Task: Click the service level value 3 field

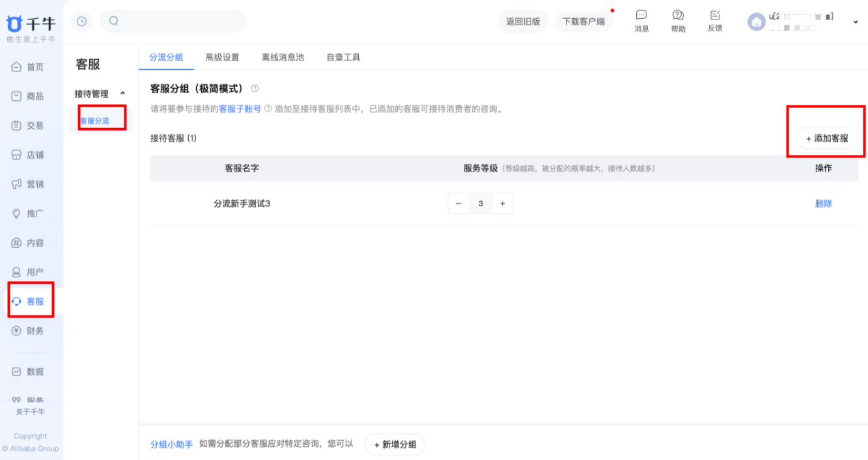Action: point(481,204)
